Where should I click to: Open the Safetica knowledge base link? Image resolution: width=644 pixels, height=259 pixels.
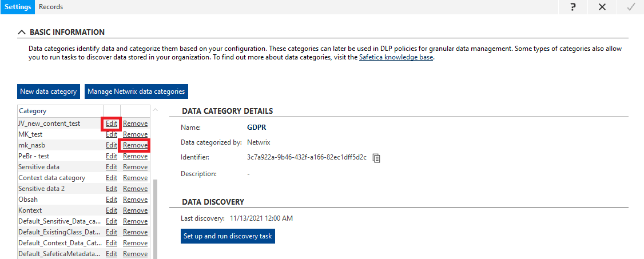(396, 58)
